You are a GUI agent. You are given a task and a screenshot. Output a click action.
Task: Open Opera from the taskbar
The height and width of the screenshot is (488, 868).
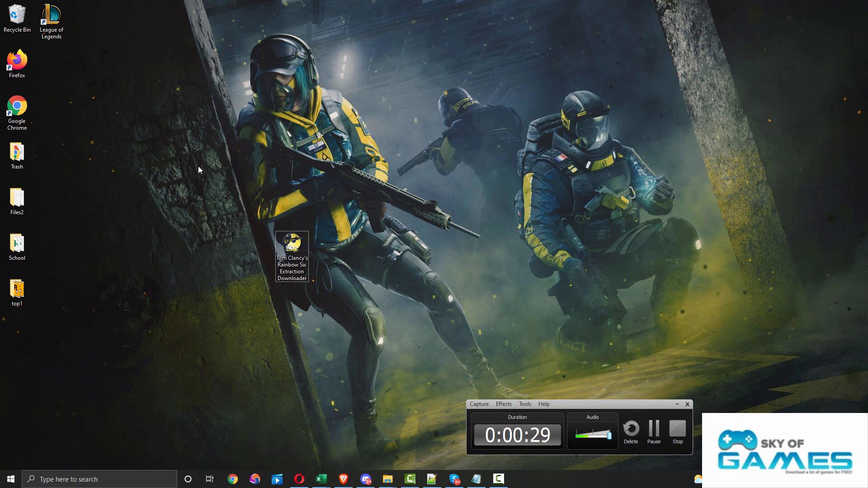pos(299,479)
